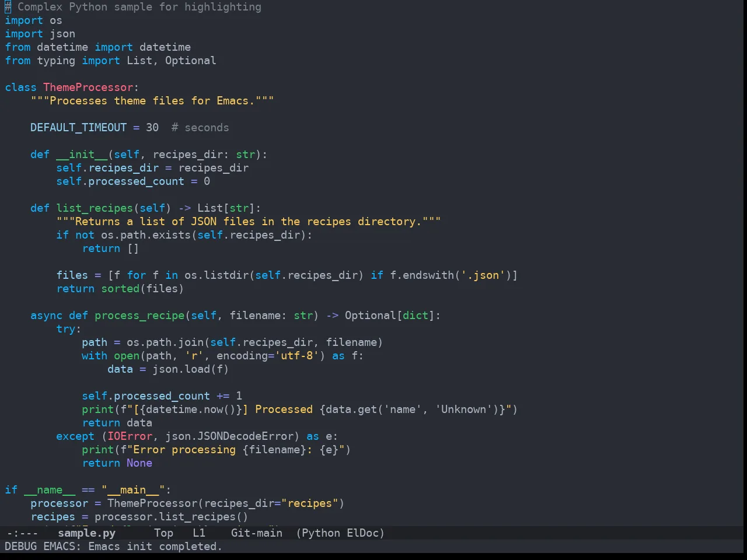Click 'datetime.now()' inside the f-string
The height and width of the screenshot is (560, 747).
pos(190,409)
